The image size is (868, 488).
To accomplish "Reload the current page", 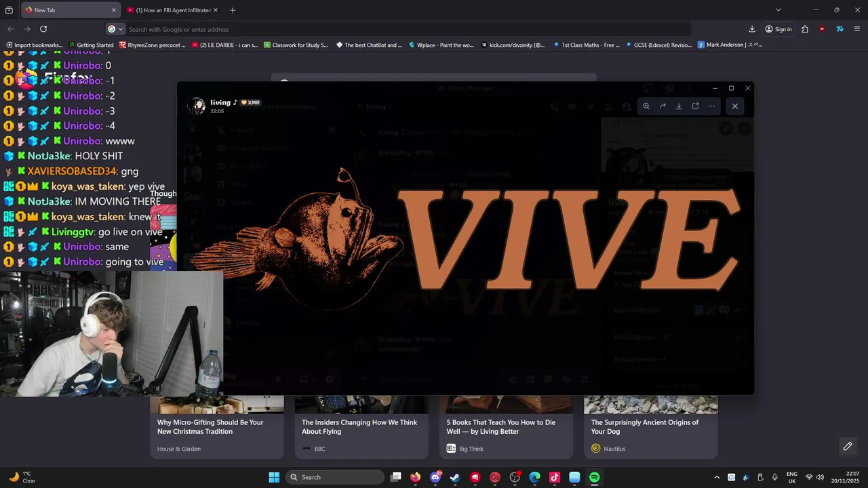I will tap(43, 29).
